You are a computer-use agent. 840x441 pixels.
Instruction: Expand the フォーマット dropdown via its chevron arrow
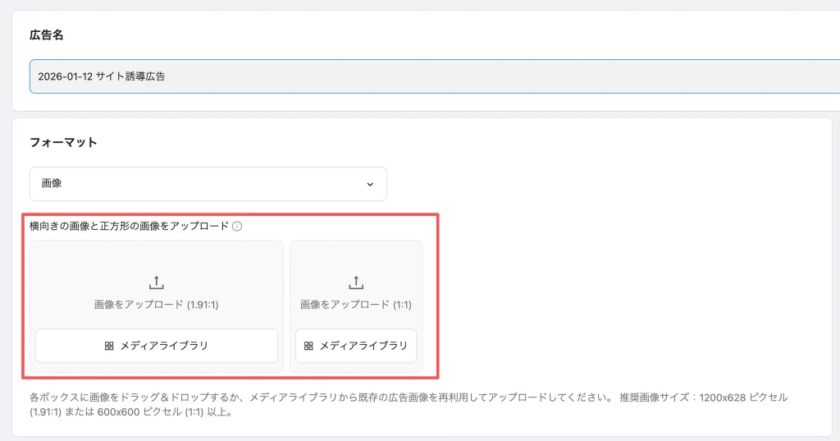(370, 185)
